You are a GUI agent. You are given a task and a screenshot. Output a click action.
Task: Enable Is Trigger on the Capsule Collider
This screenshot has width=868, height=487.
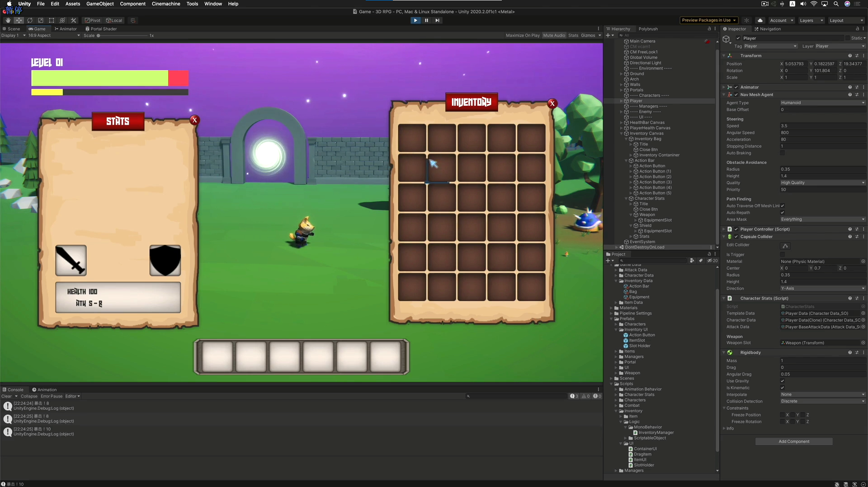783,254
